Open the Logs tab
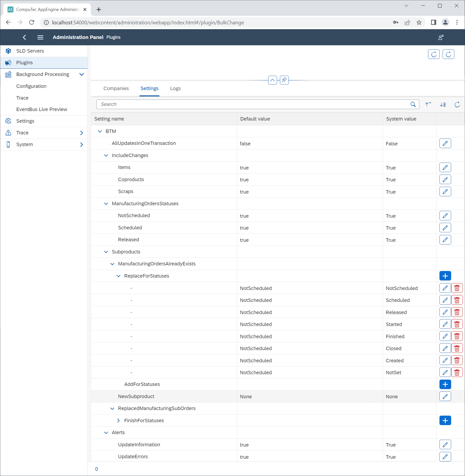Image resolution: width=465 pixels, height=476 pixels. (175, 88)
